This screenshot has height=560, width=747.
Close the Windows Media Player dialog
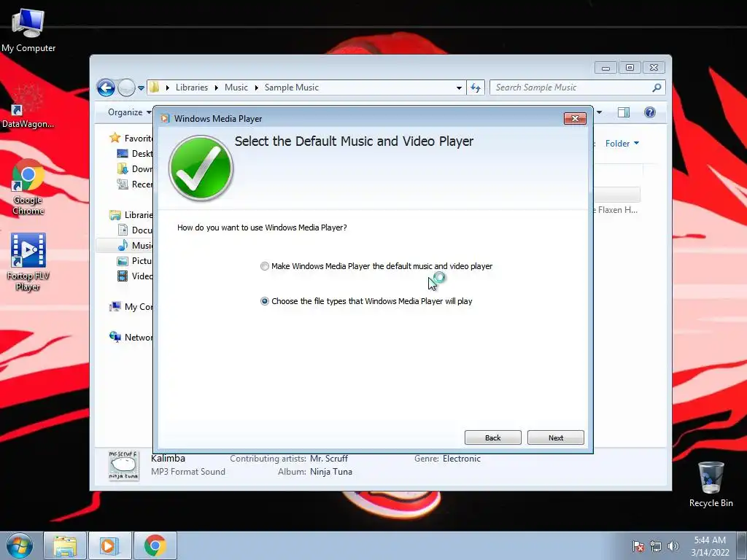point(575,119)
